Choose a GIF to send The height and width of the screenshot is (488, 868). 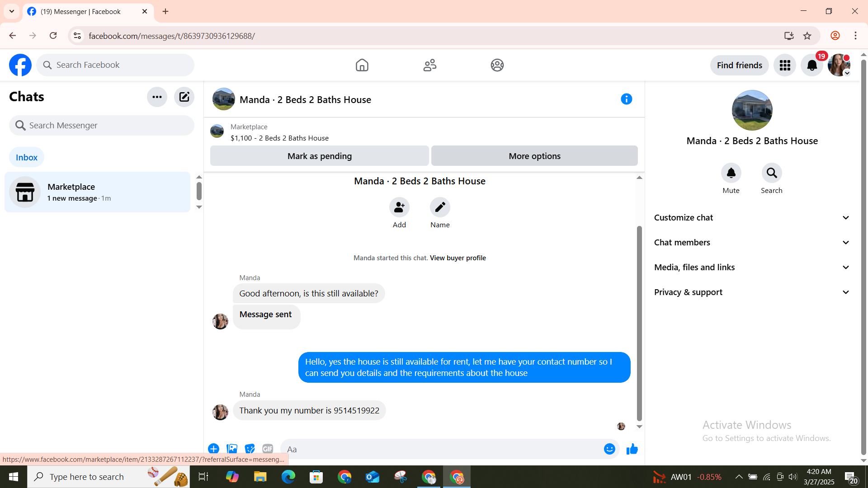tap(268, 449)
